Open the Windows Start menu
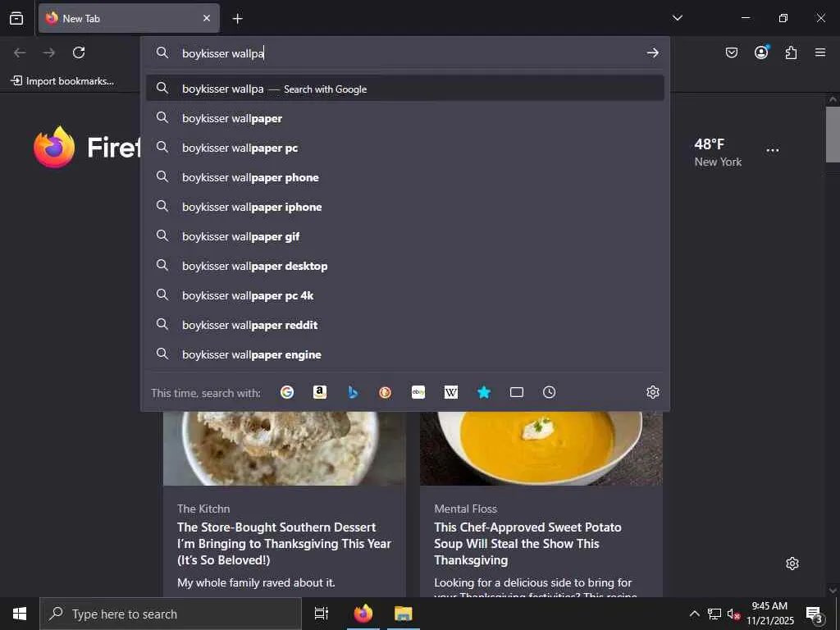The image size is (840, 630). (x=20, y=614)
